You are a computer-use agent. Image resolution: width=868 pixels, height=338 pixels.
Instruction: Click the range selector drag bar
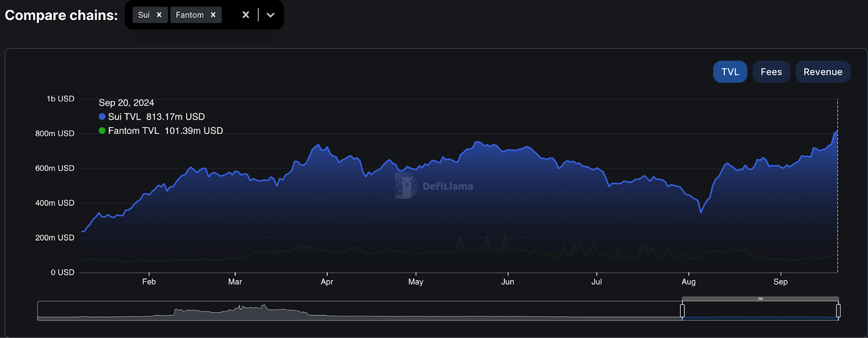760,298
